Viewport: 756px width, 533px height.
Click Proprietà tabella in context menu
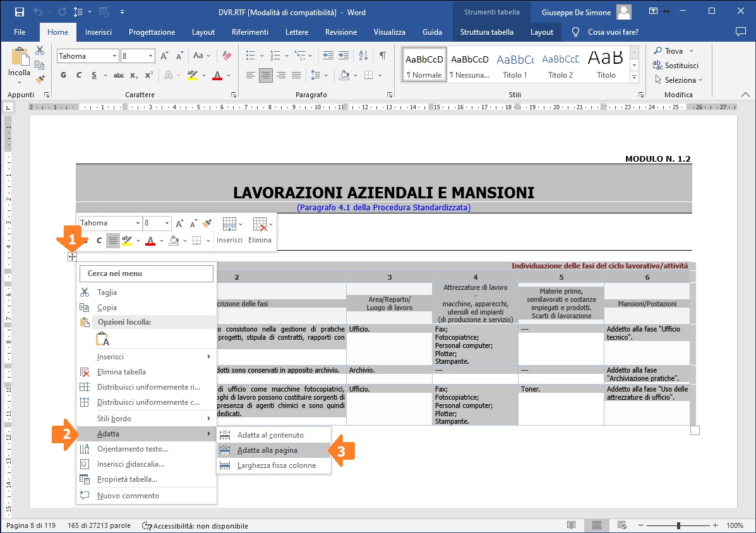[127, 479]
